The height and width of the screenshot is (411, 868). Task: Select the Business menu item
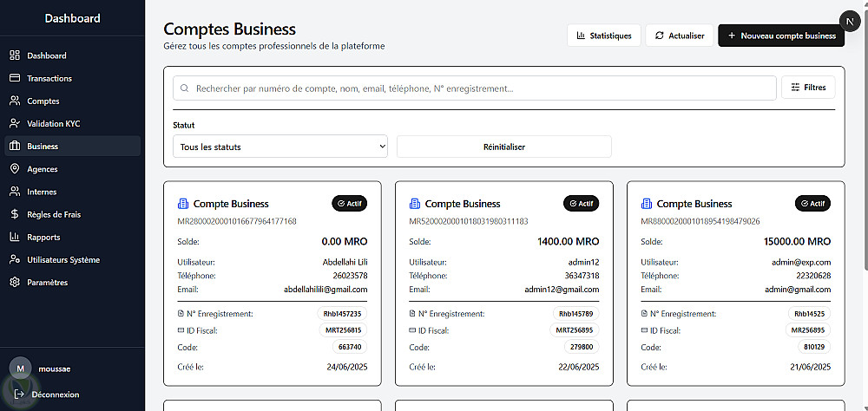pos(43,147)
